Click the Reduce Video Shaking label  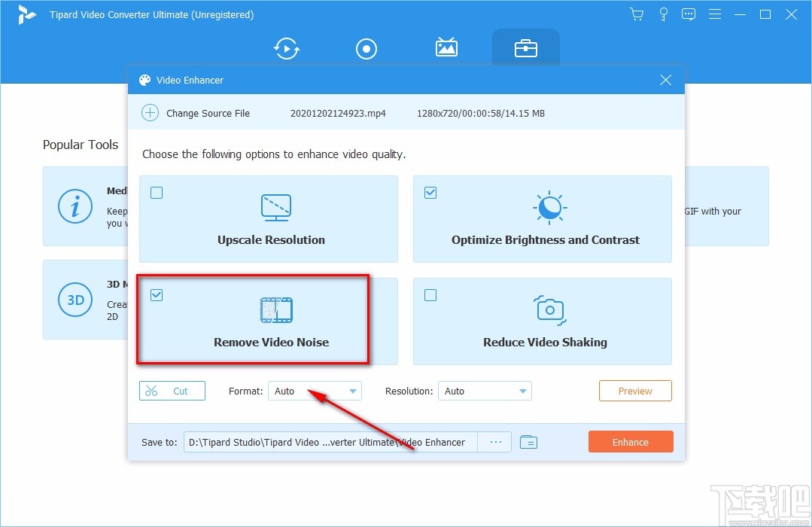click(x=545, y=342)
